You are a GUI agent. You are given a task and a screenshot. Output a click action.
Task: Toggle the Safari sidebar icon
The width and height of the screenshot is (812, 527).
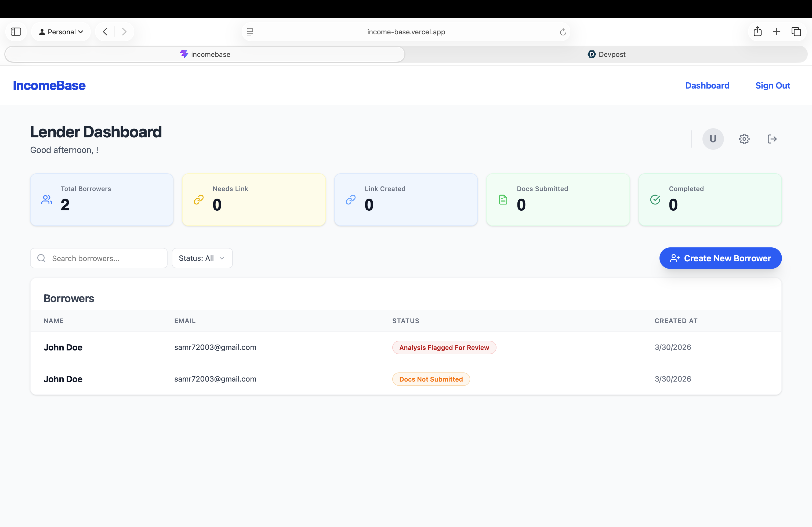16,32
